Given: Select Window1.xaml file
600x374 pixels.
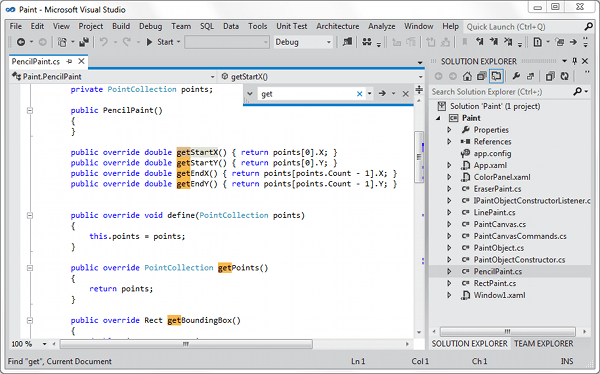Looking at the screenshot, I should pyautogui.click(x=499, y=295).
